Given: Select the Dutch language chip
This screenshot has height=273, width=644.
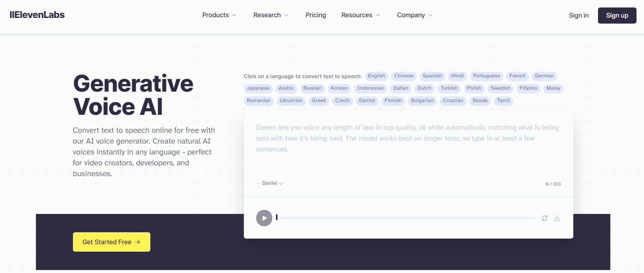Looking at the screenshot, I should pos(424,88).
